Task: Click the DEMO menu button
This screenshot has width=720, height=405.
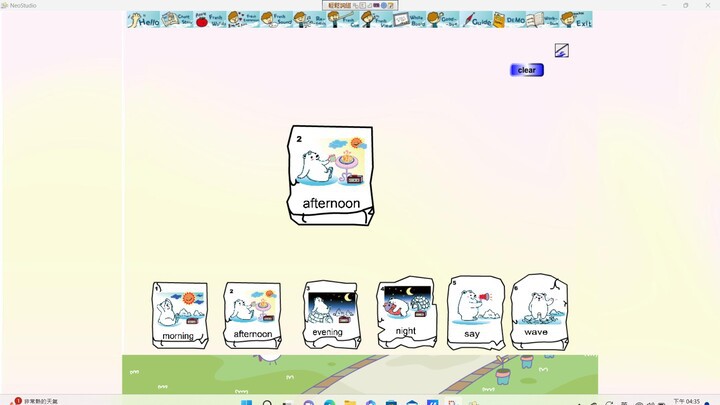Action: tap(515, 19)
